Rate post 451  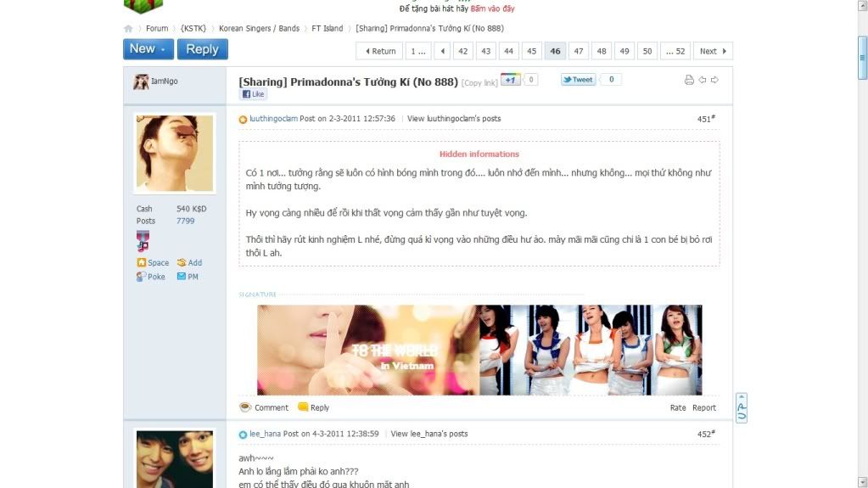[678, 407]
